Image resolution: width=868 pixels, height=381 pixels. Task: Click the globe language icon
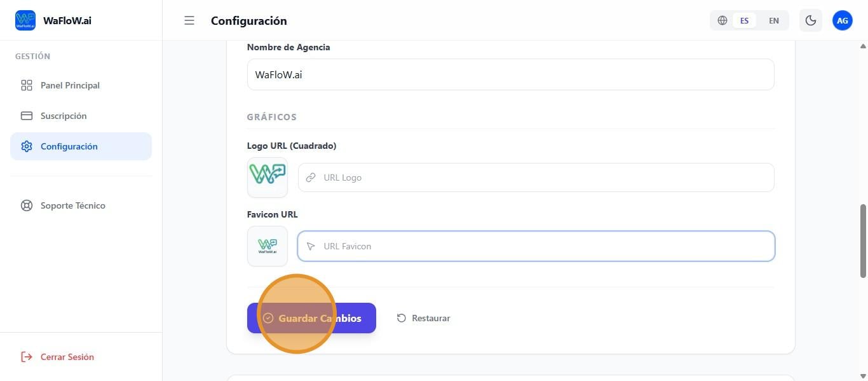point(722,20)
